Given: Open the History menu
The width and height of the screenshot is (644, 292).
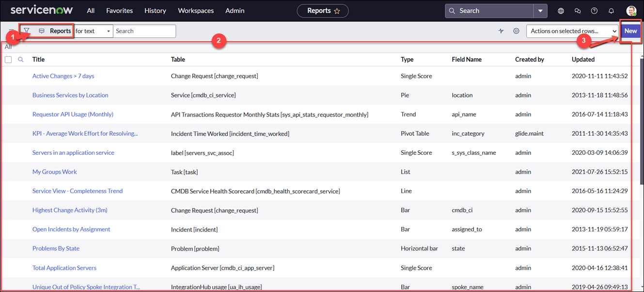Looking at the screenshot, I should 155,11.
